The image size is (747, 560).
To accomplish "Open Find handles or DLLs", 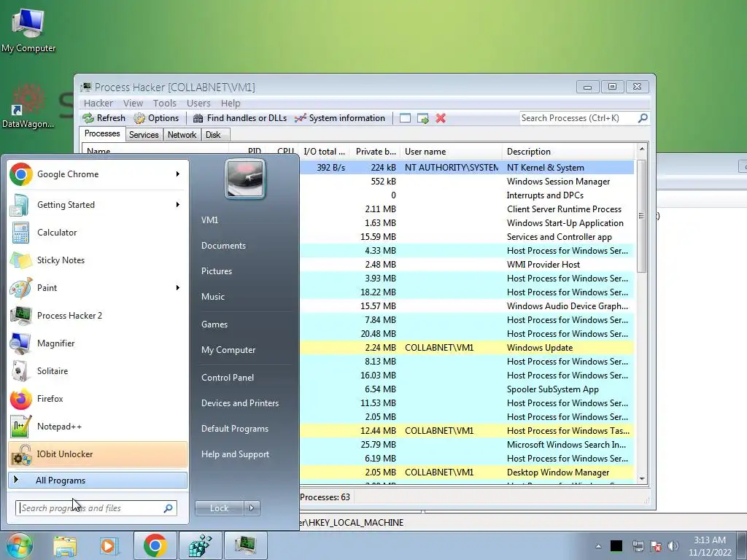I will click(x=239, y=118).
